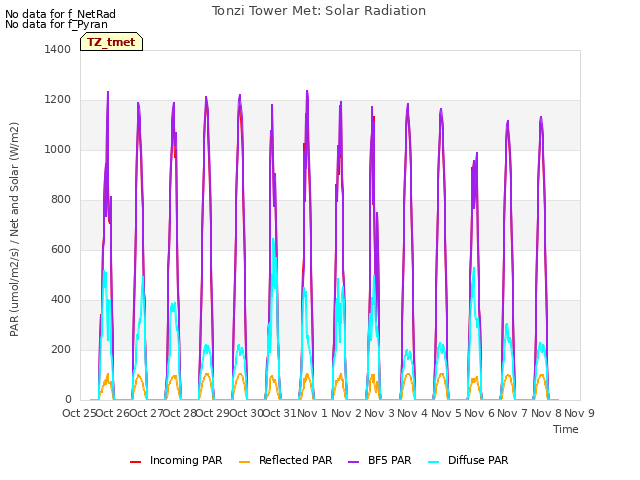Click the 1000 y-axis tick value
This screenshot has height=480, width=640.
[58, 149]
